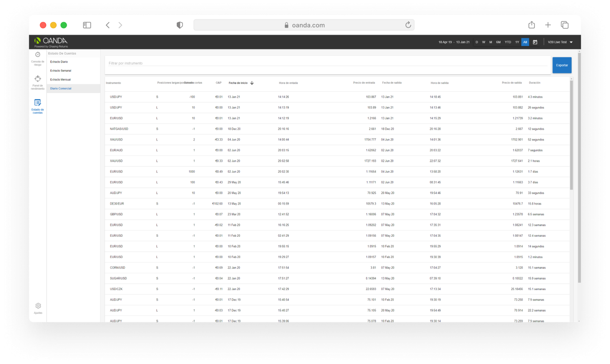
Task: Click the Exportar button
Action: pos(562,65)
